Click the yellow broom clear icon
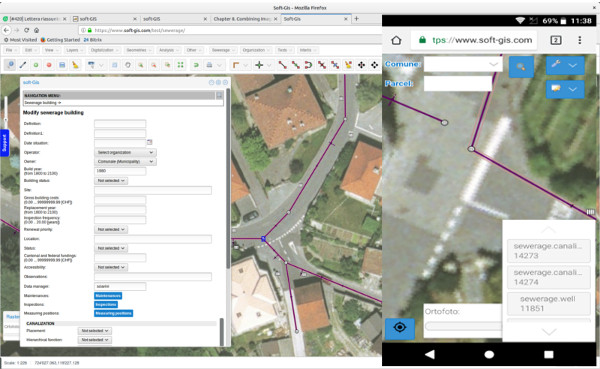 (75, 65)
